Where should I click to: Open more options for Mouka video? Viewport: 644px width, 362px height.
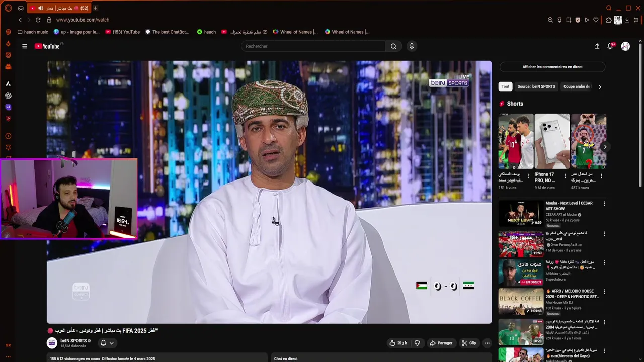pyautogui.click(x=604, y=204)
